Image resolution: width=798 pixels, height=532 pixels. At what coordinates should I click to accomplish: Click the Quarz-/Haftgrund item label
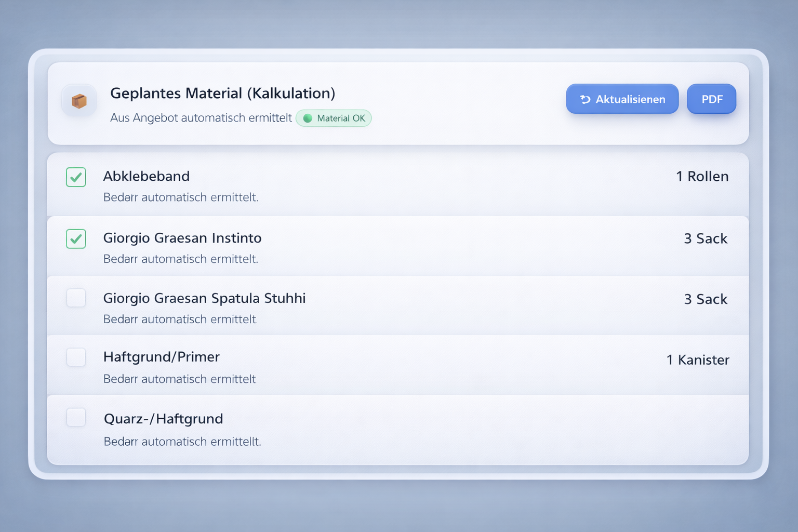point(164,419)
